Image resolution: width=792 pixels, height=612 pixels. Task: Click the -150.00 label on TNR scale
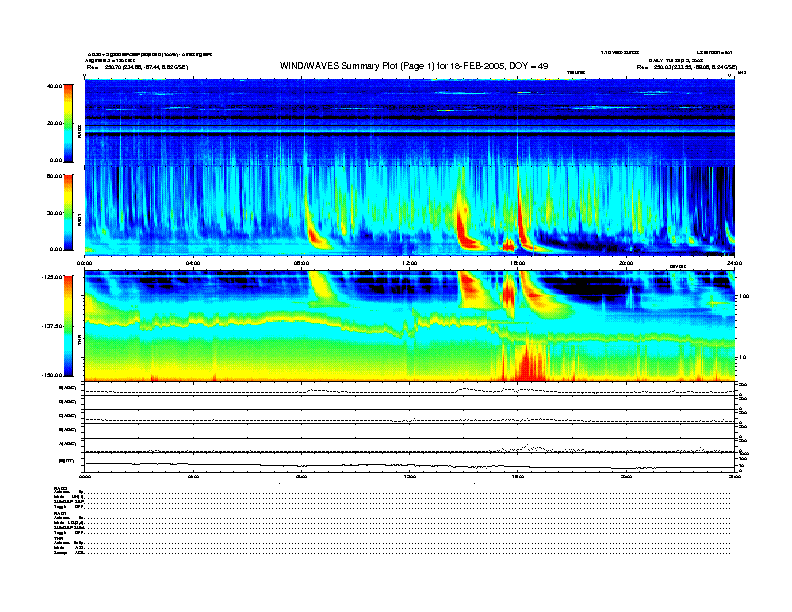point(52,375)
